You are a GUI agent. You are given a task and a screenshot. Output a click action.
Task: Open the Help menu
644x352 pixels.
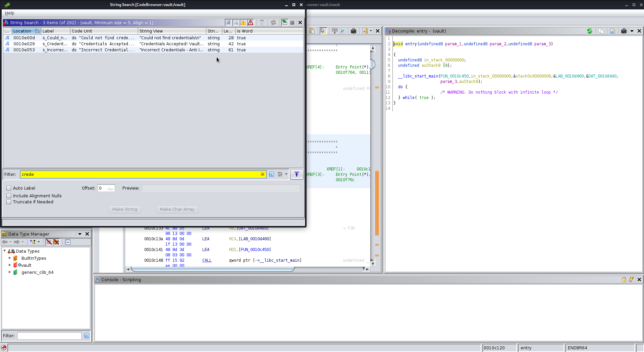(9, 13)
